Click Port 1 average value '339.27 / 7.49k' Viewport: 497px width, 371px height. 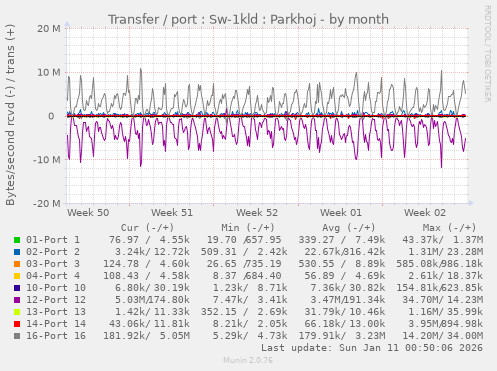tap(342, 240)
